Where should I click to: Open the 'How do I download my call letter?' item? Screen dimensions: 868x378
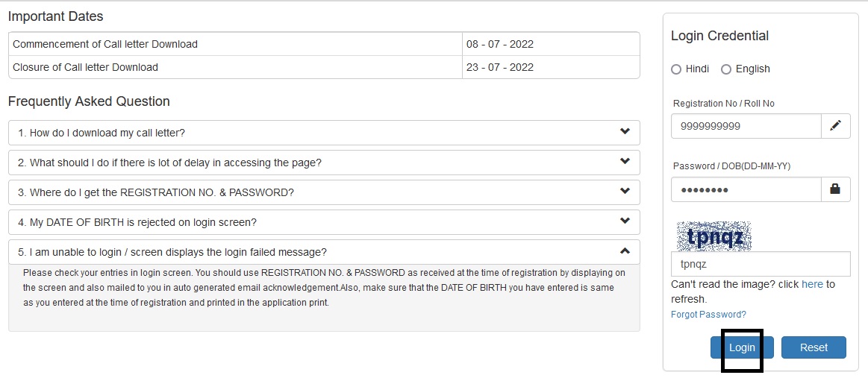click(x=324, y=133)
